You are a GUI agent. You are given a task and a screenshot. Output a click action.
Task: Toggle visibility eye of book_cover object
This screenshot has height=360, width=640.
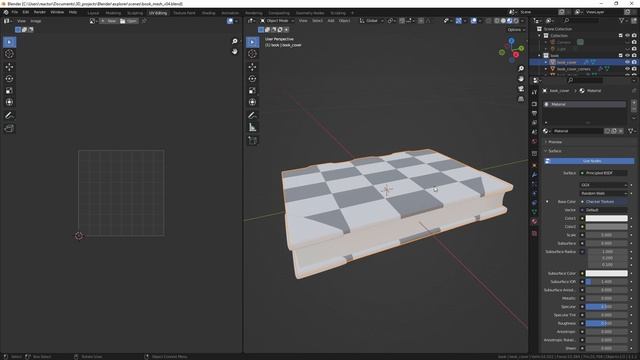pyautogui.click(x=627, y=62)
